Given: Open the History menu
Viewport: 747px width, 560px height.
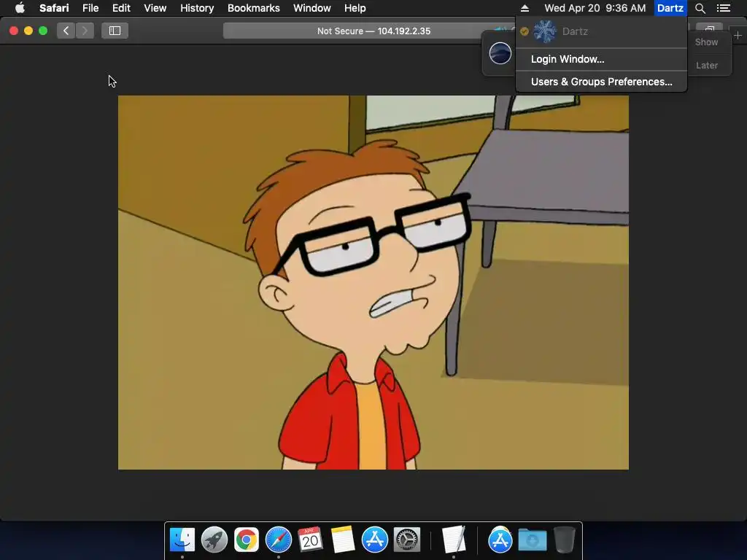Looking at the screenshot, I should click(x=197, y=8).
